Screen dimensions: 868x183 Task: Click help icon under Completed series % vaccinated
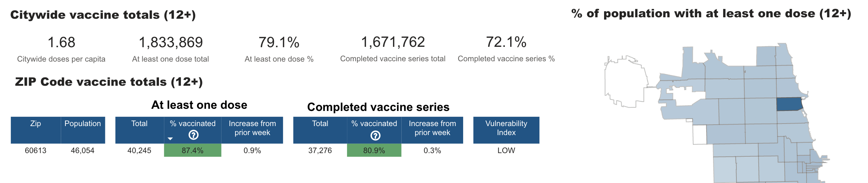[x=375, y=135]
